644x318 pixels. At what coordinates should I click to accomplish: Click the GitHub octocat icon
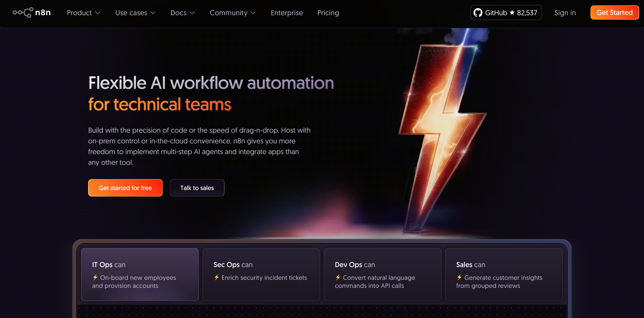point(478,13)
